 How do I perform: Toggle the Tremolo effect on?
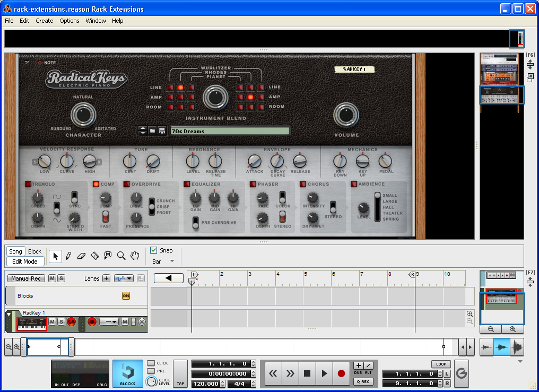[x=28, y=184]
